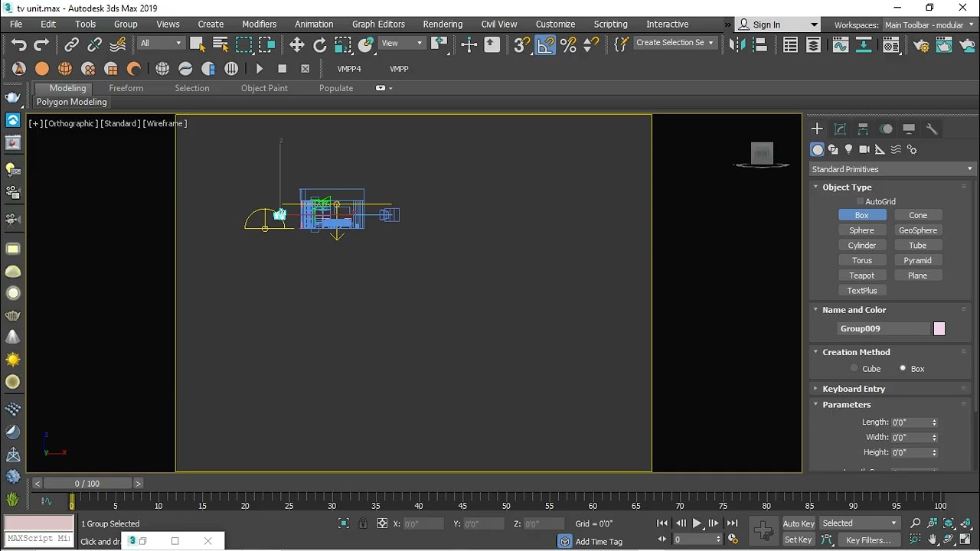Open the Modifiers menu
The image size is (980, 551).
tap(259, 24)
